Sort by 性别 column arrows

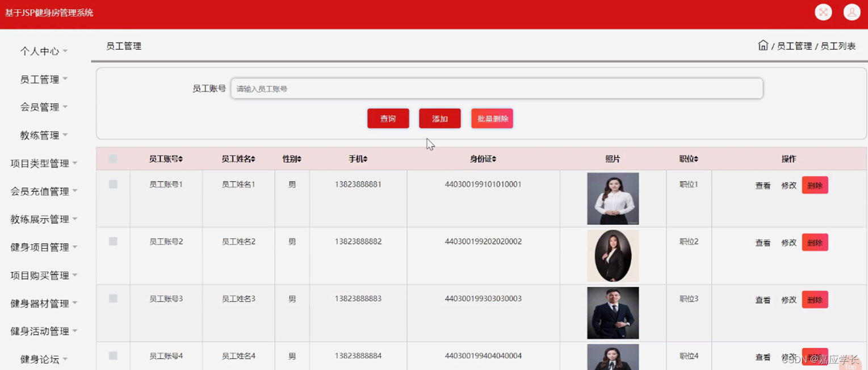click(x=299, y=159)
